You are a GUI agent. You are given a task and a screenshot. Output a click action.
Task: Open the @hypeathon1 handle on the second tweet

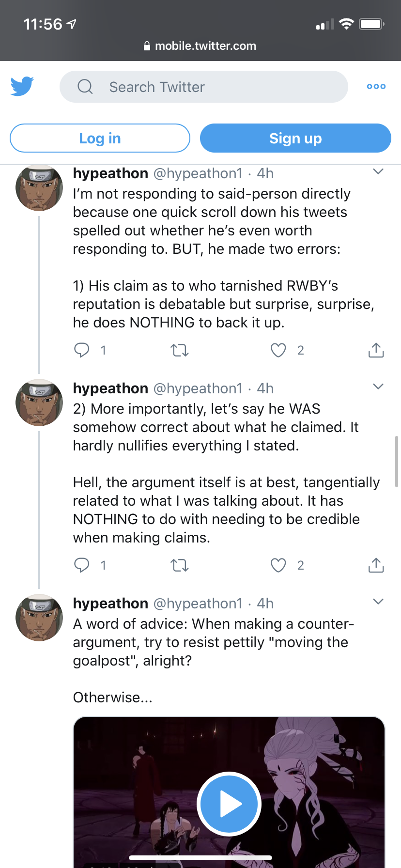(x=198, y=388)
